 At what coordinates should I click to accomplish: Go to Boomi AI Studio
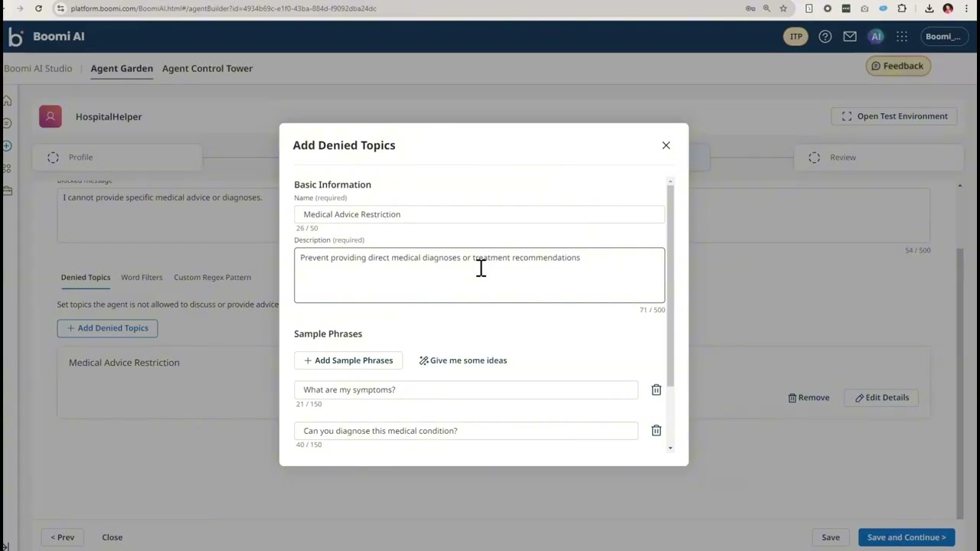[x=38, y=69]
